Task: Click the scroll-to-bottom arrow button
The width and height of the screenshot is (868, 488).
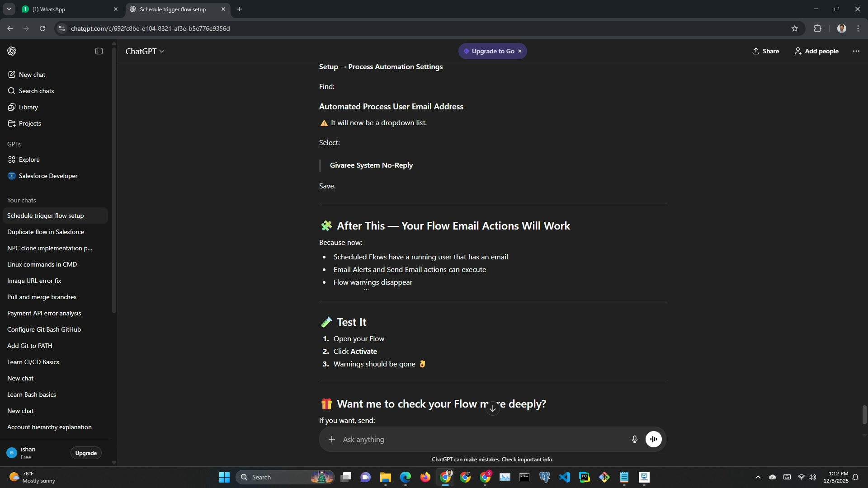Action: (x=493, y=409)
